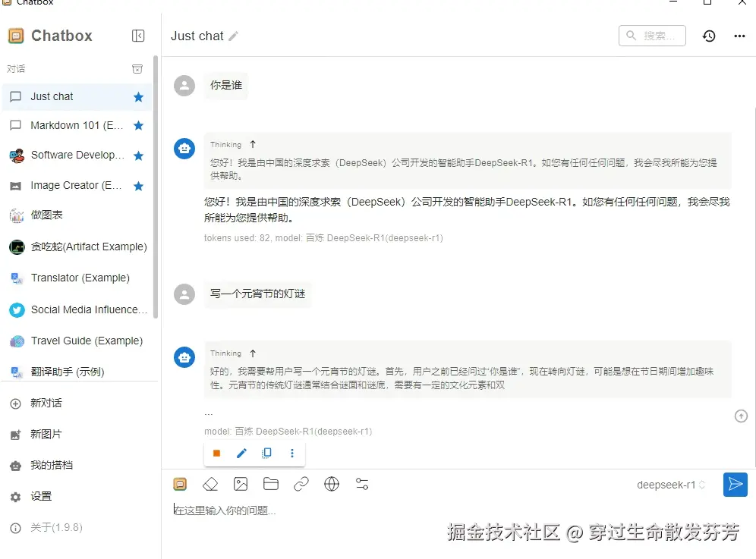Open chat history with clock icon
Image resolution: width=756 pixels, height=559 pixels.
[x=709, y=36]
